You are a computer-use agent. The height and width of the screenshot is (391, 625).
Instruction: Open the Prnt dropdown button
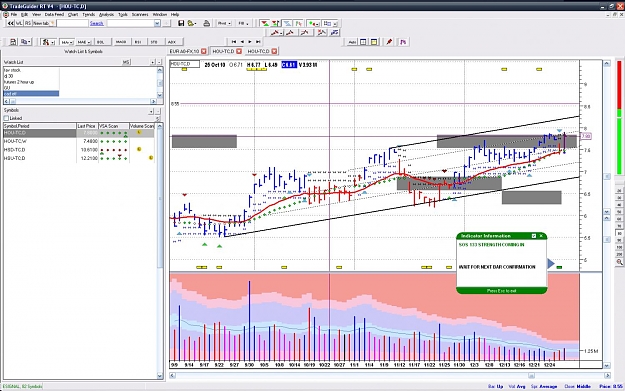click(224, 24)
